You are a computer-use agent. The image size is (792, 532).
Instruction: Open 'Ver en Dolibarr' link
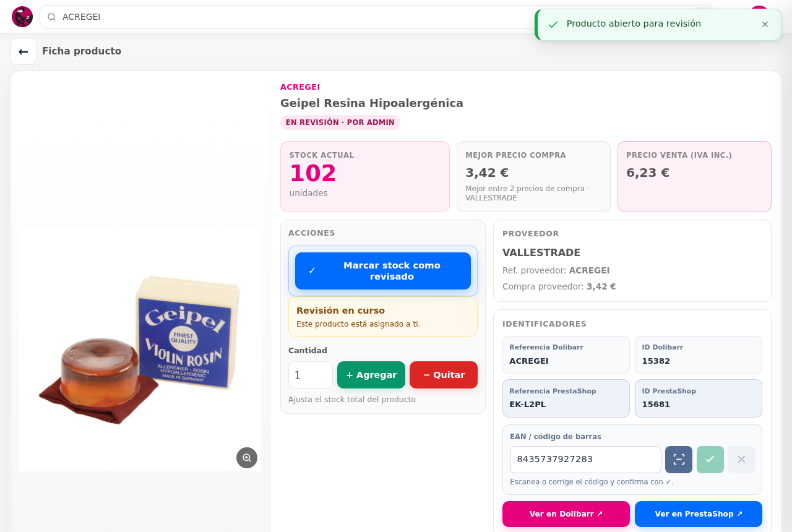(566, 514)
